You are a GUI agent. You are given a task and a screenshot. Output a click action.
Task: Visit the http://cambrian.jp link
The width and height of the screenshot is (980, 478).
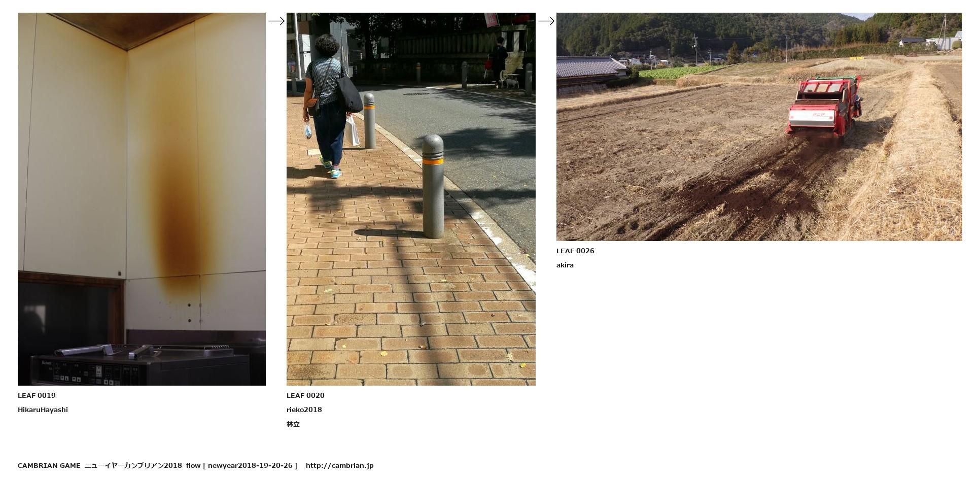[x=339, y=465]
